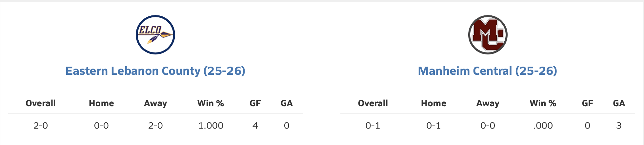Viewport: 644px width, 145px height.
Task: Open Eastern Lebanon County (25-26) link
Action: (x=155, y=71)
